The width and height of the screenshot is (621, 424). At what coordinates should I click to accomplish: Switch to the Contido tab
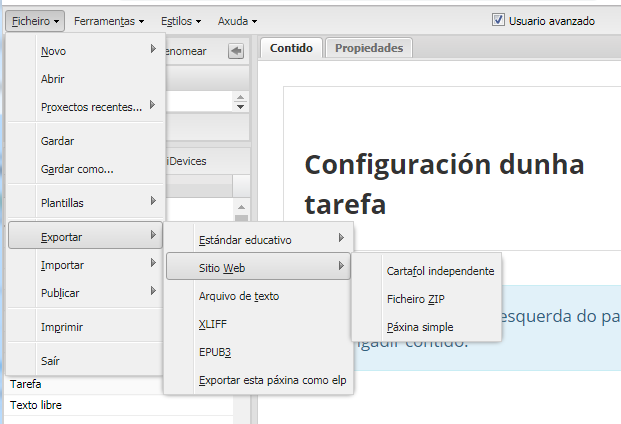pyautogui.click(x=291, y=48)
